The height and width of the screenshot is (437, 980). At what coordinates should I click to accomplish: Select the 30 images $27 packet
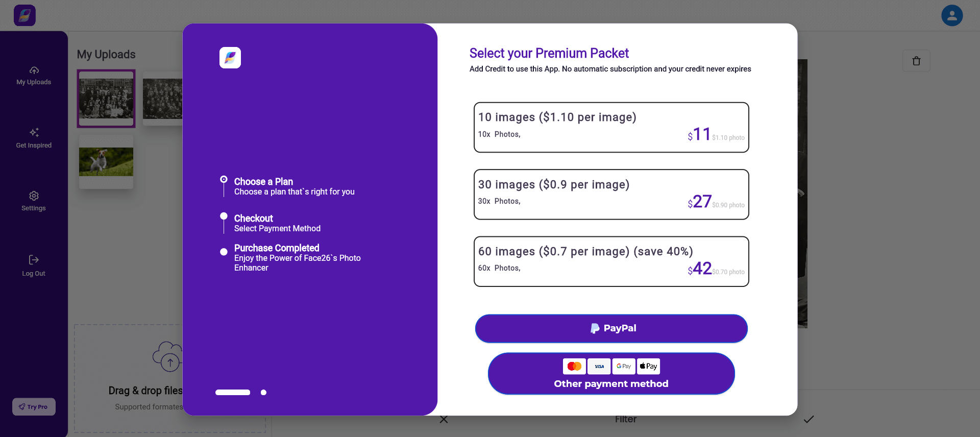611,195
